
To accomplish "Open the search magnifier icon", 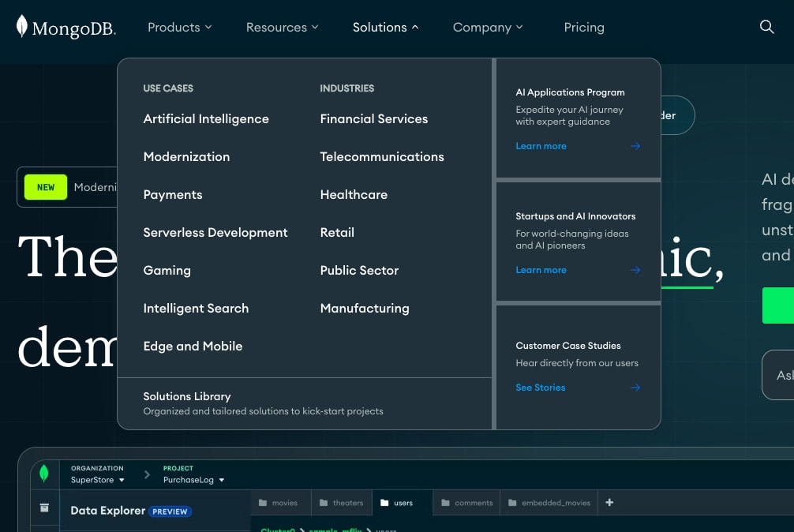I will click(766, 27).
